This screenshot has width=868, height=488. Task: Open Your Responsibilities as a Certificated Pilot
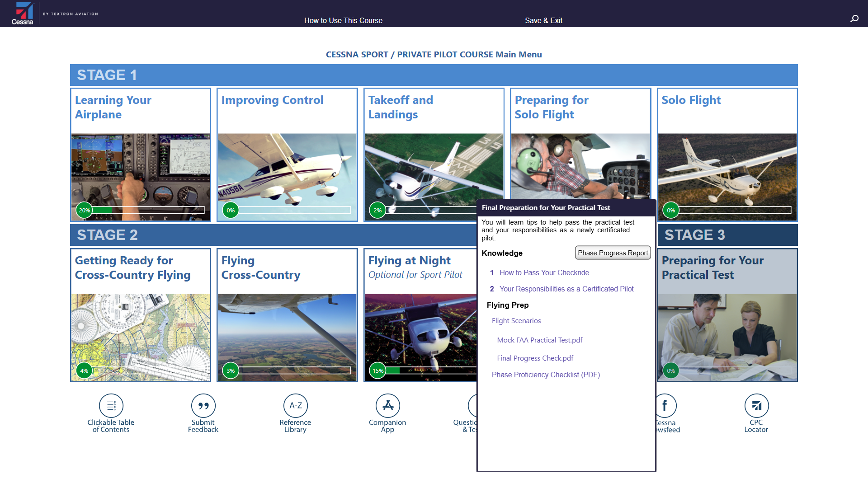tap(566, 289)
